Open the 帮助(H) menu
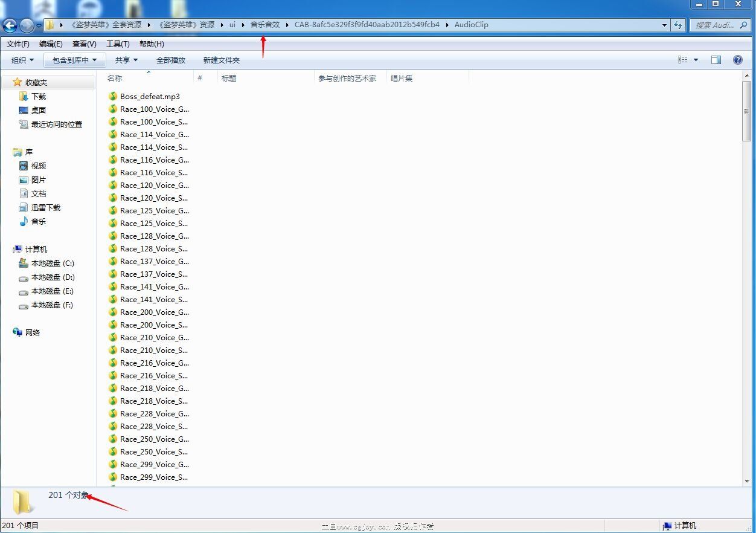 point(152,44)
